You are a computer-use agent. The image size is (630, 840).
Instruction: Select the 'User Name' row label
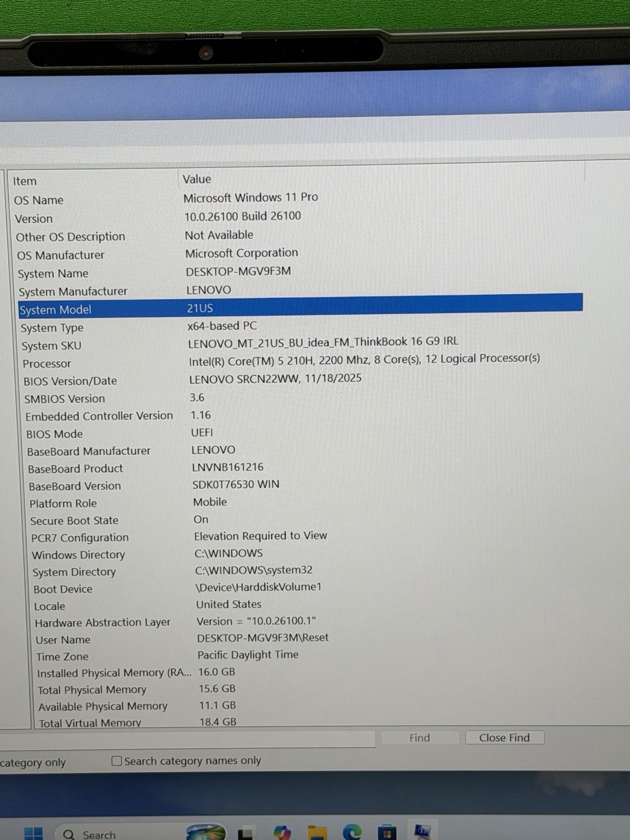[x=63, y=640]
